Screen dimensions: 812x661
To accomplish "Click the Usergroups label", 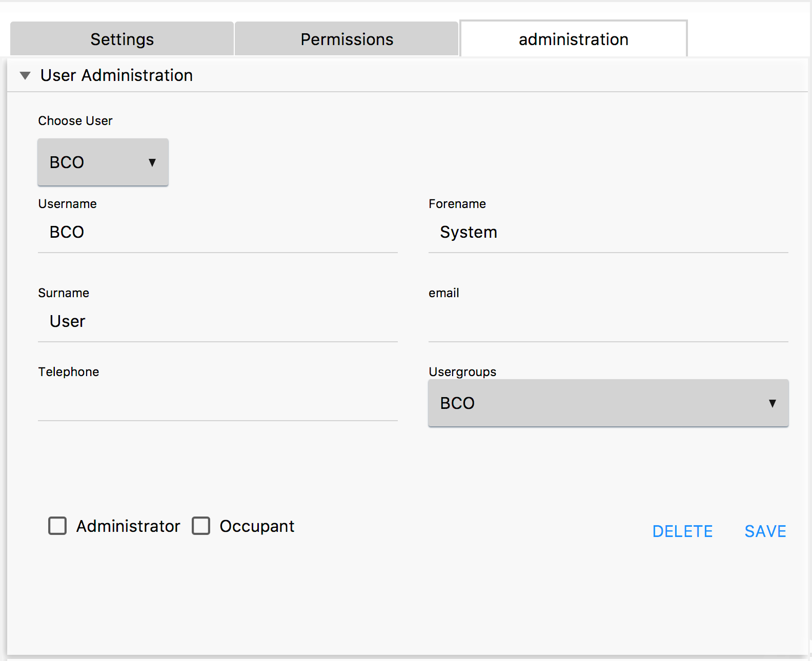I will pos(462,372).
